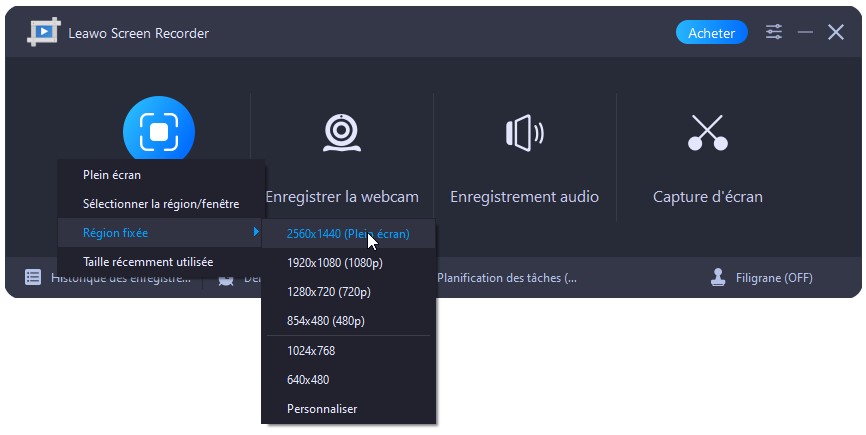This screenshot has width=866, height=435.
Task: Click the watermark stamp icon
Action: pyautogui.click(x=717, y=277)
